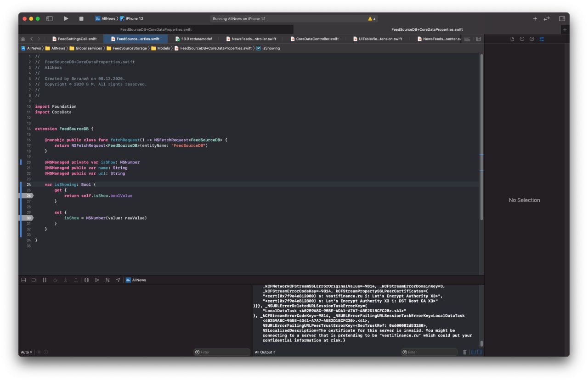
Task: Toggle breakpoint on line 26
Action: pos(26,196)
